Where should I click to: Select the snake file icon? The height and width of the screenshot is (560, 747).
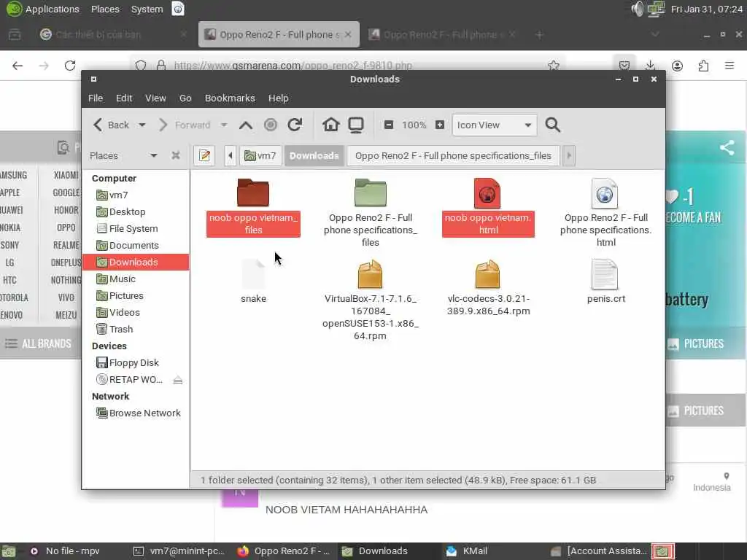tap(253, 274)
